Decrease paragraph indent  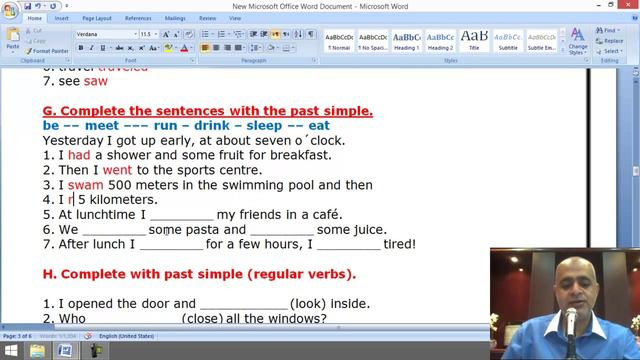pos(253,34)
